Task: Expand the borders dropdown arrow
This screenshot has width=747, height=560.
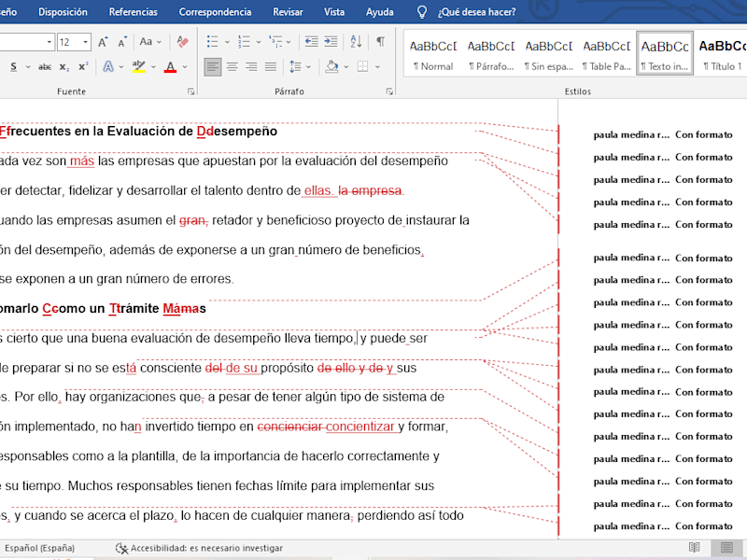Action: tap(377, 66)
